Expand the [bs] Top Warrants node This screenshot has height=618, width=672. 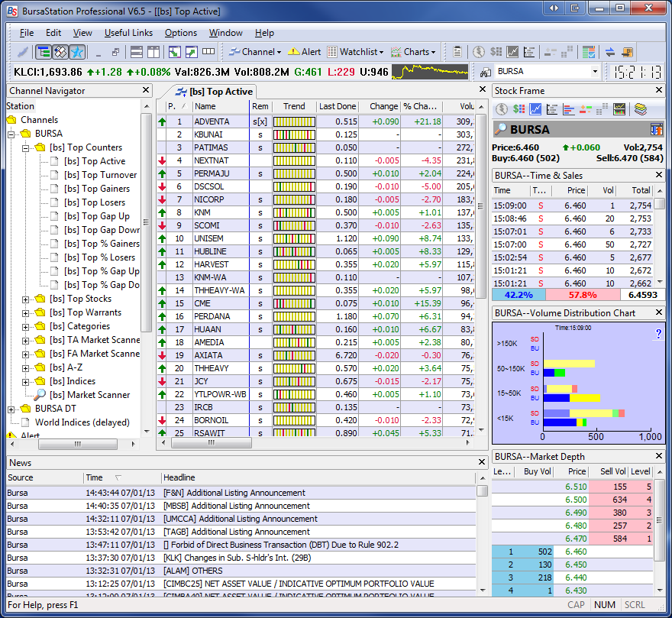[26, 313]
